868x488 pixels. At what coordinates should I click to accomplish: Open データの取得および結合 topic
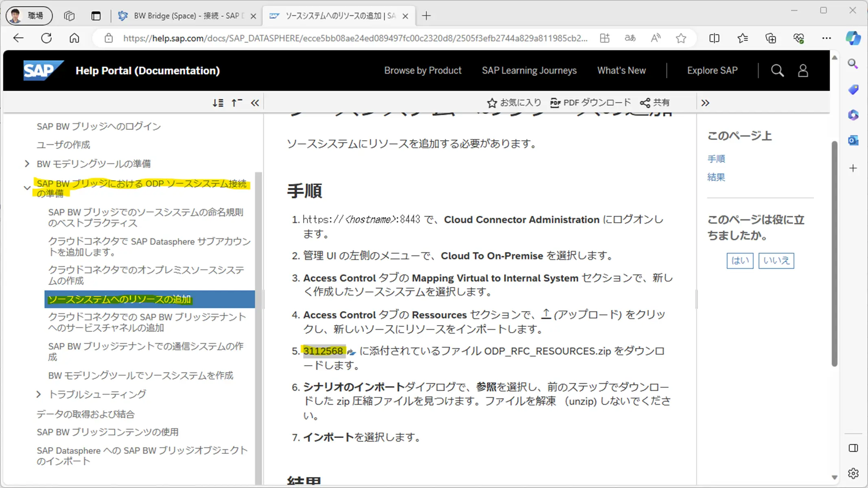click(x=85, y=414)
